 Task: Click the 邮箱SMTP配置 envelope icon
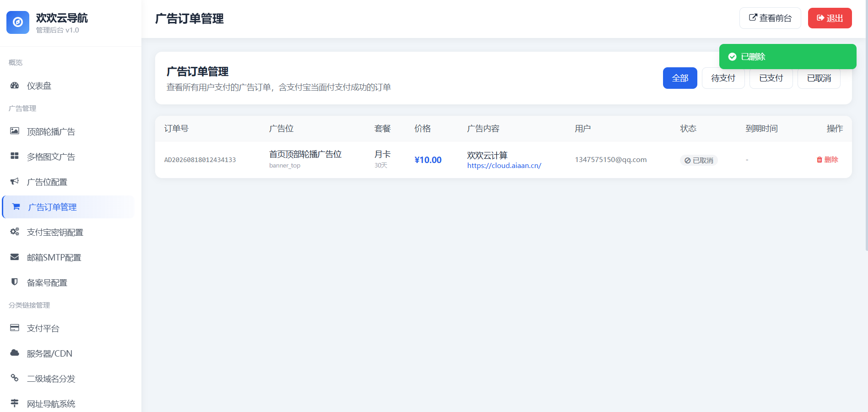pyautogui.click(x=15, y=257)
